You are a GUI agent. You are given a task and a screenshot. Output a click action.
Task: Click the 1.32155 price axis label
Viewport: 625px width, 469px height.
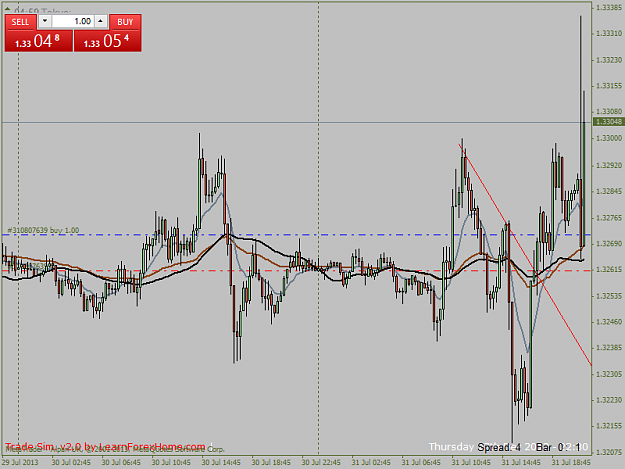609,426
